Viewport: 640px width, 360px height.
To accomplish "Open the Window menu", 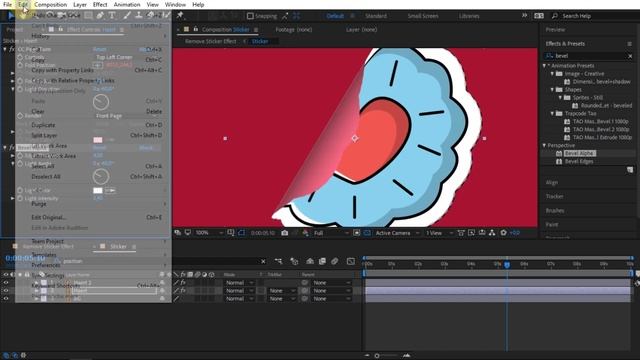I will [x=175, y=4].
